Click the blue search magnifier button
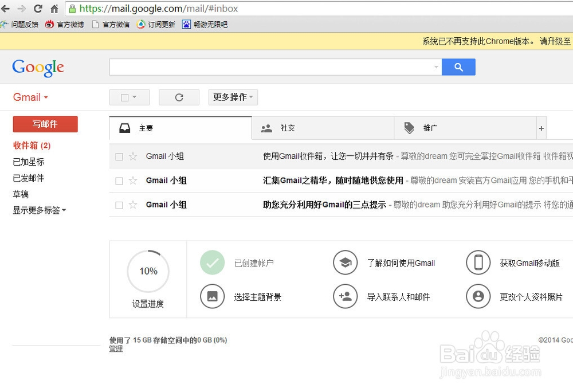573x392 pixels. [x=458, y=67]
